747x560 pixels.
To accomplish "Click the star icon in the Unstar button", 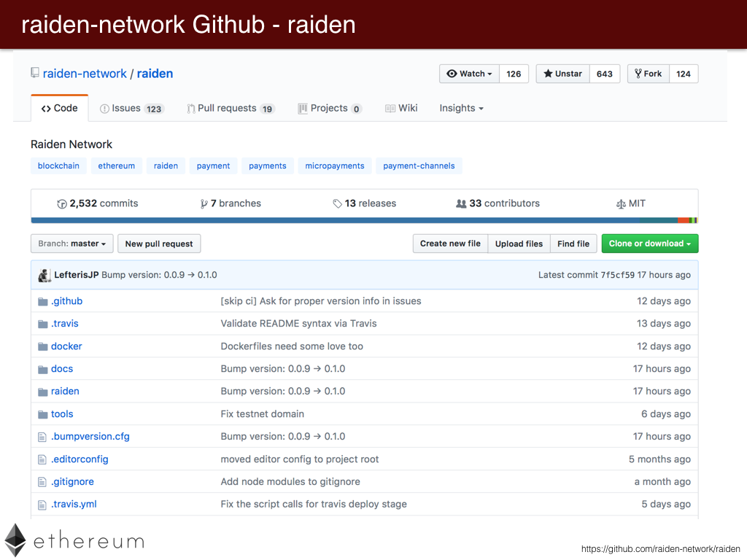I will tap(548, 74).
